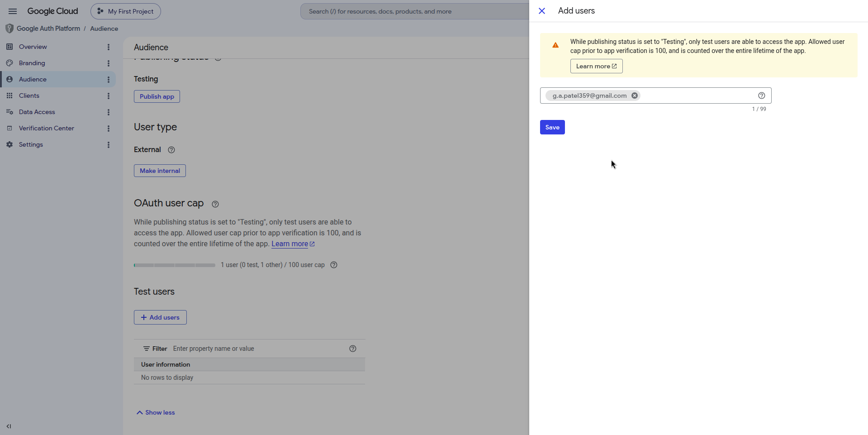Select Branding in the sidebar
The height and width of the screenshot is (435, 868).
coord(32,63)
